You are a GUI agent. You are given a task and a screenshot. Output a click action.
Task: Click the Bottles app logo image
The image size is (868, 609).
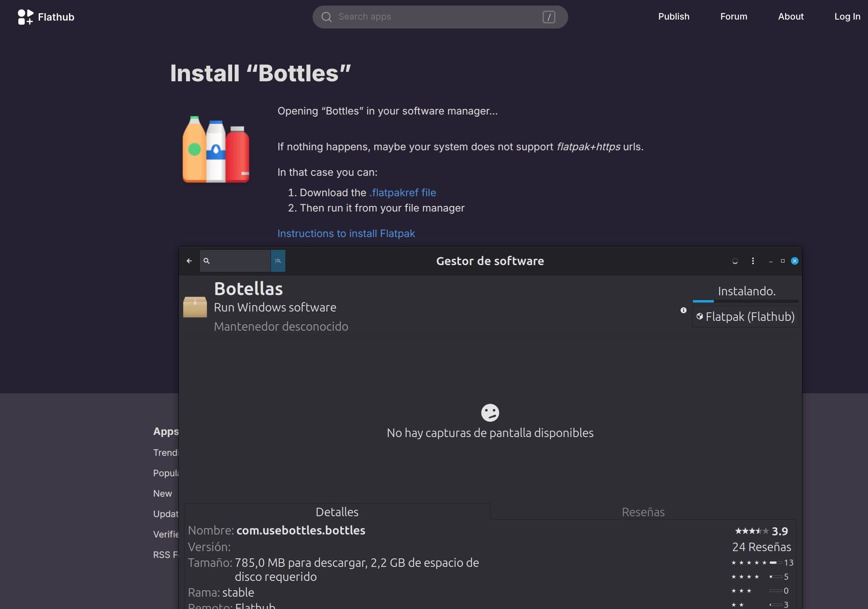[x=216, y=149]
